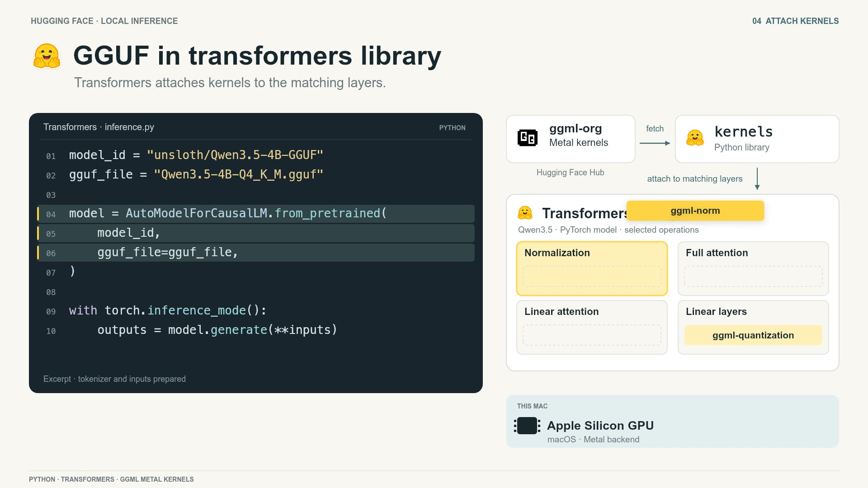The image size is (868, 488).
Task: Click the 'kernels' library title
Action: coord(744,131)
